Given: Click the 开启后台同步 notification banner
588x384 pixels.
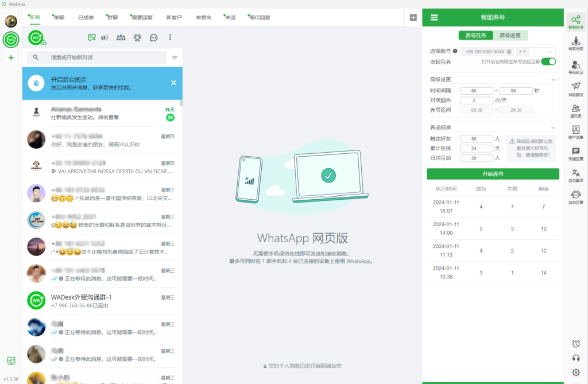Looking at the screenshot, I should (102, 83).
